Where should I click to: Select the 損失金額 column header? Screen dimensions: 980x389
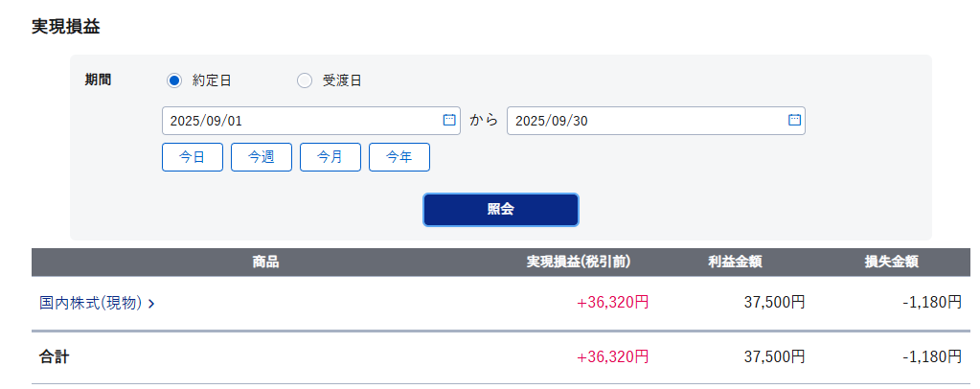click(891, 262)
